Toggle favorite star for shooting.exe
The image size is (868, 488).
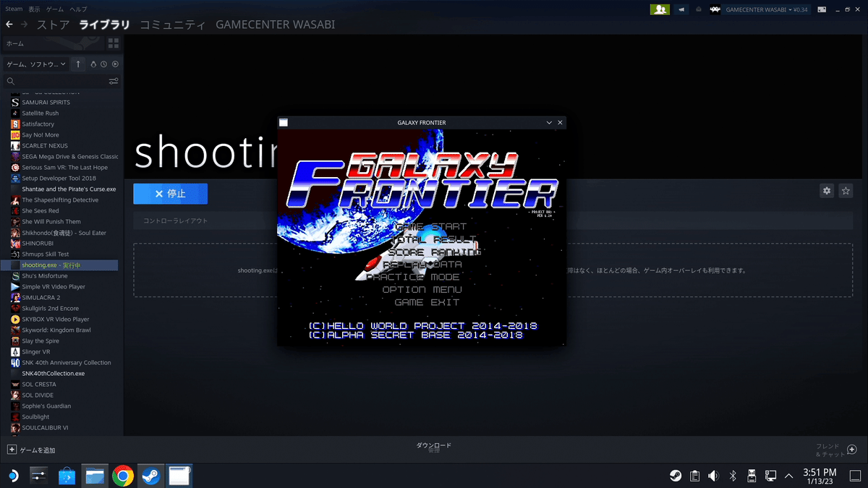pyautogui.click(x=845, y=191)
